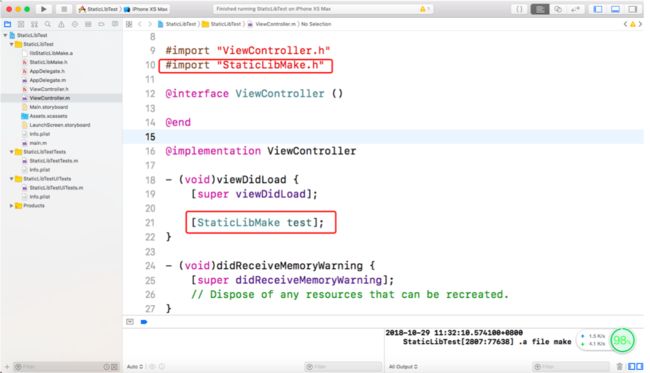Show the Test navigator

(x=75, y=24)
